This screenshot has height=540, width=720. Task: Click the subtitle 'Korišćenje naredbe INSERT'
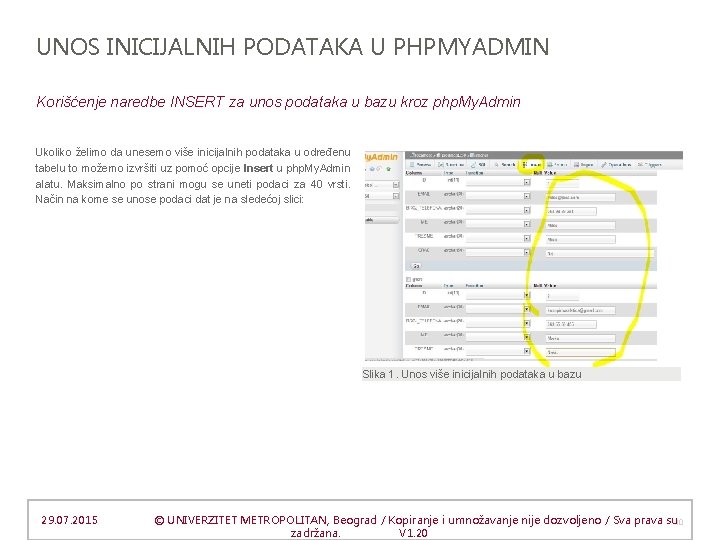pos(130,101)
